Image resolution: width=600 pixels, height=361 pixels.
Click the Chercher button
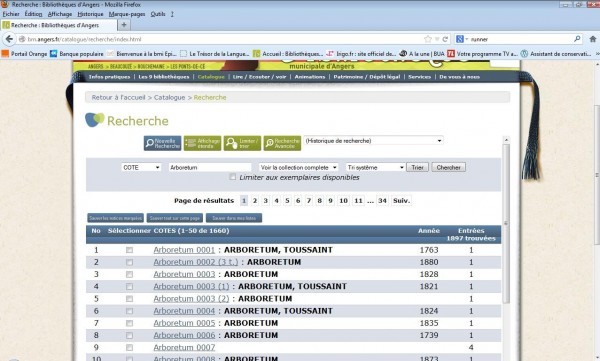coord(448,167)
